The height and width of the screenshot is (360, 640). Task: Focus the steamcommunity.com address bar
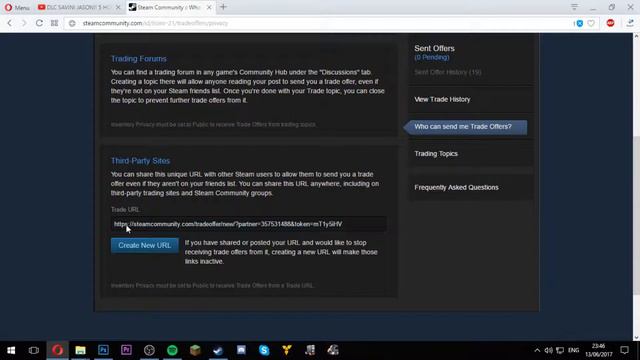pyautogui.click(x=318, y=23)
